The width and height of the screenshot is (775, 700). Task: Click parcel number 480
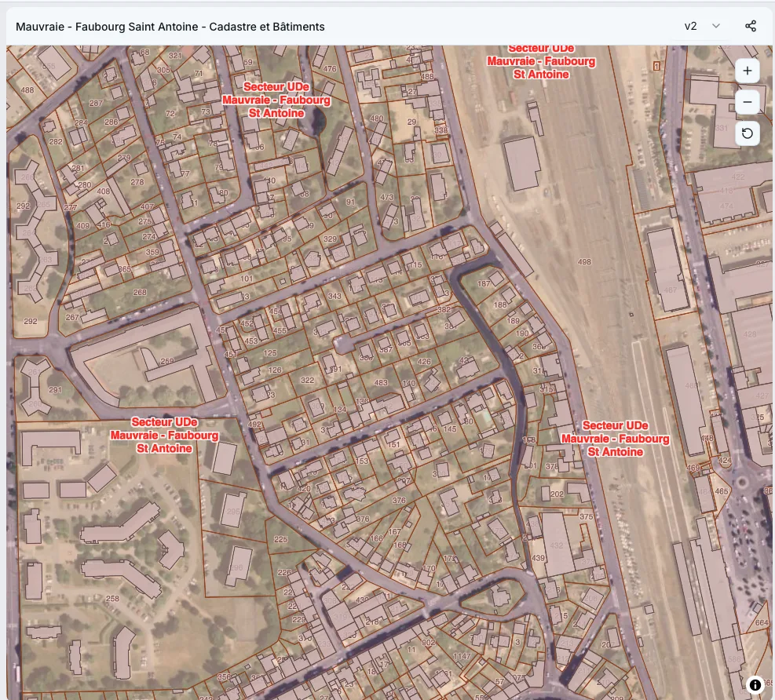(x=377, y=118)
